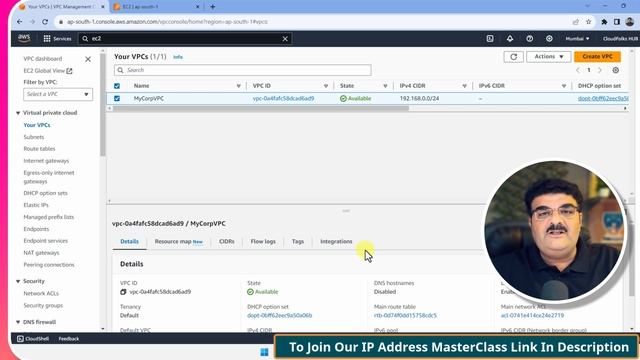Reload the browser page
This screenshot has height=360, width=640.
point(45,22)
